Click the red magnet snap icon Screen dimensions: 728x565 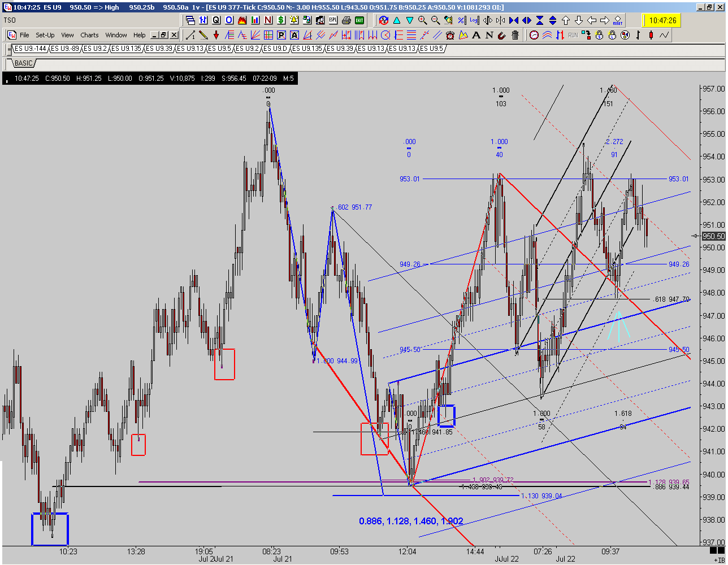pos(502,35)
